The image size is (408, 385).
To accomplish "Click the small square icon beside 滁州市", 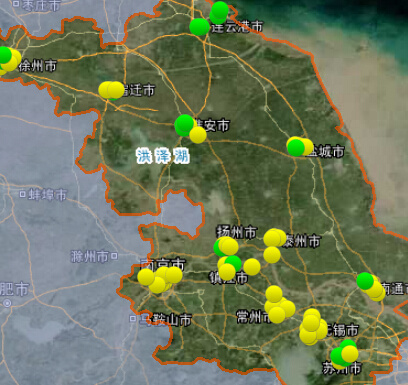I will point(114,256).
